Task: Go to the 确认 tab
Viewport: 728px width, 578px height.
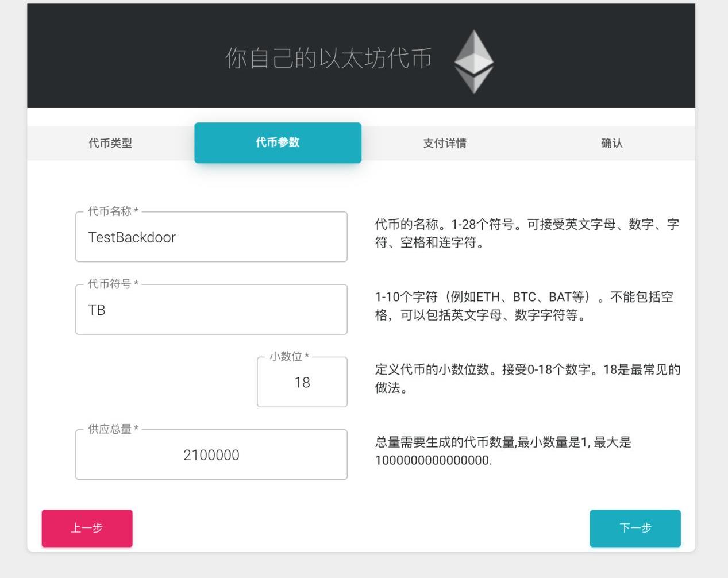Action: pos(611,143)
